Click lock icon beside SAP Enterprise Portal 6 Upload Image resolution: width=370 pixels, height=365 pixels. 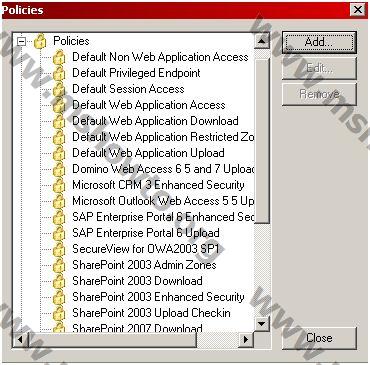coord(59,233)
